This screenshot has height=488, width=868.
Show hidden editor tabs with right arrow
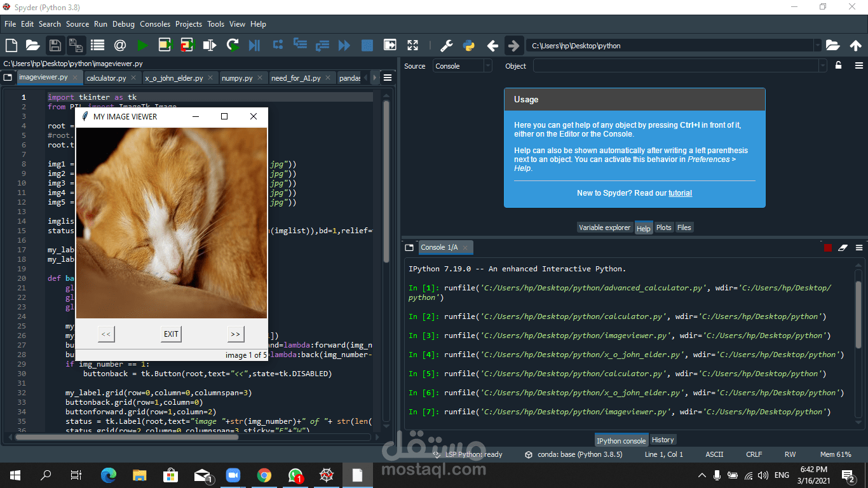(x=374, y=78)
